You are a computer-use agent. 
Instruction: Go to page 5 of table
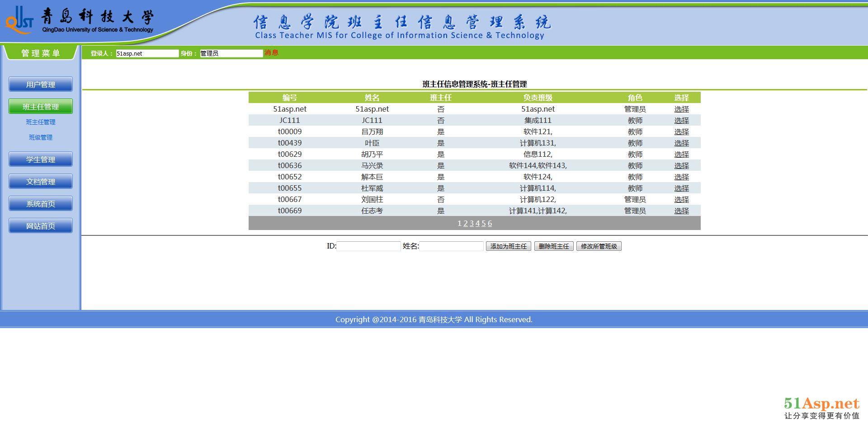tap(484, 223)
